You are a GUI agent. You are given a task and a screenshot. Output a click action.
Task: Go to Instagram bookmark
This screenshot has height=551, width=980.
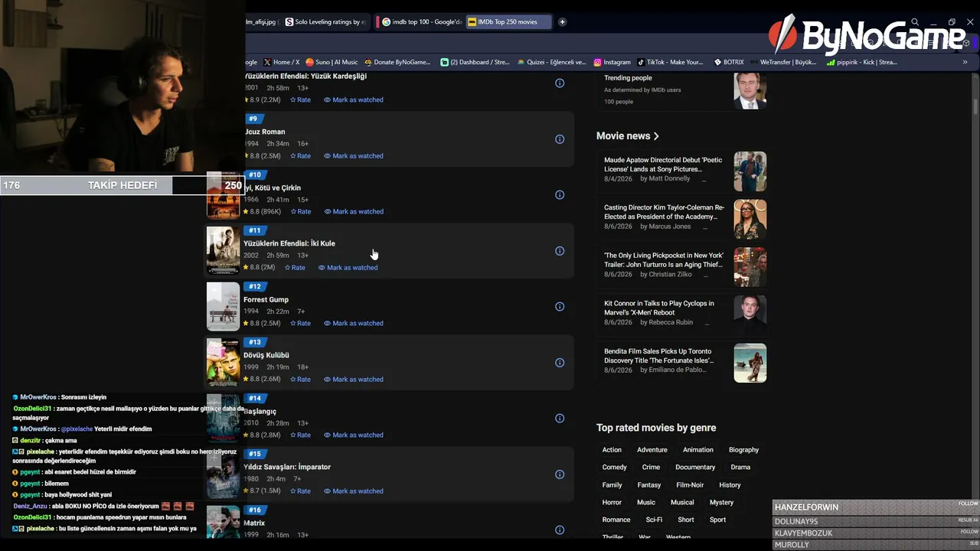pyautogui.click(x=612, y=62)
